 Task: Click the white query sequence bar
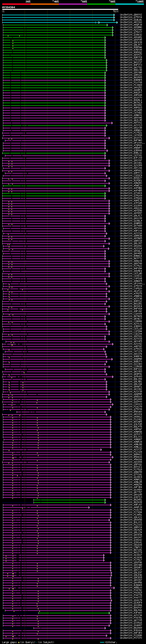point(60,9)
